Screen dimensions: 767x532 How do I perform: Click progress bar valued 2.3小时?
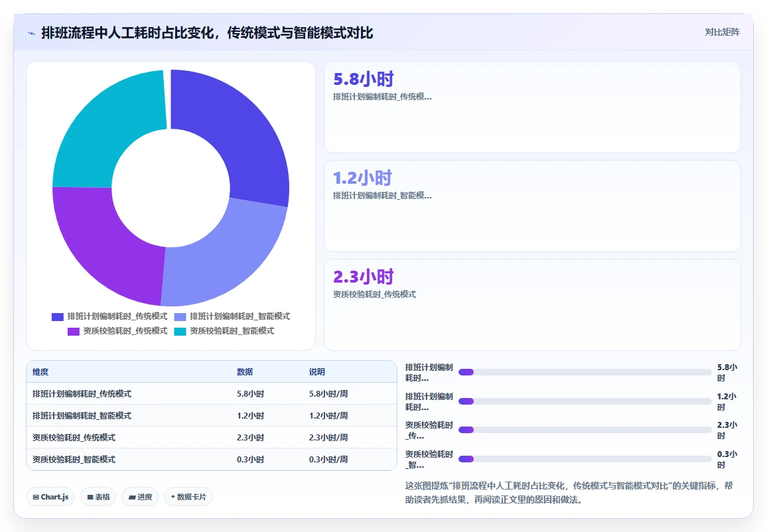pos(585,430)
